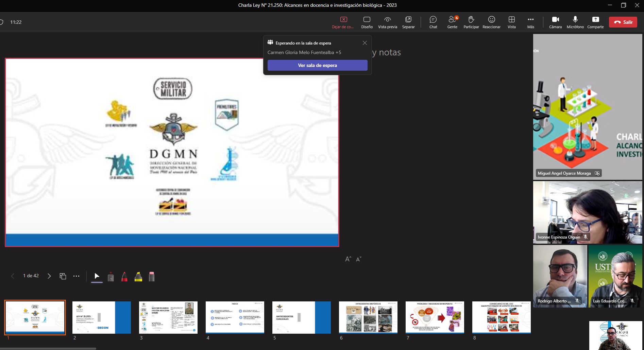Select slide thumbnail 7 Problema y necesidad
Image resolution: width=644 pixels, height=350 pixels.
[435, 317]
